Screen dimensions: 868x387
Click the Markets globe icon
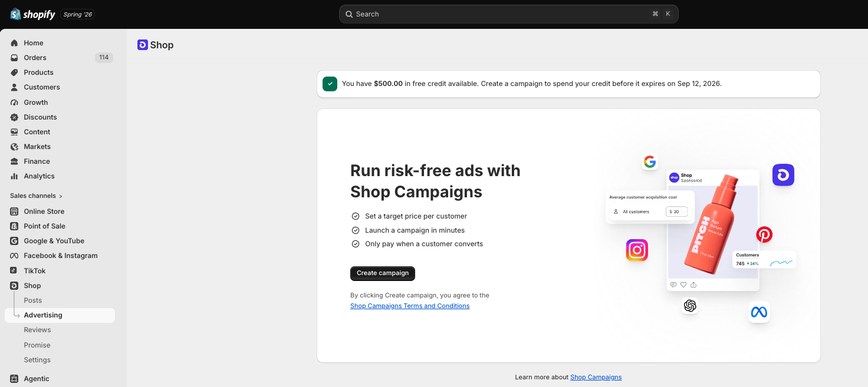click(x=14, y=147)
